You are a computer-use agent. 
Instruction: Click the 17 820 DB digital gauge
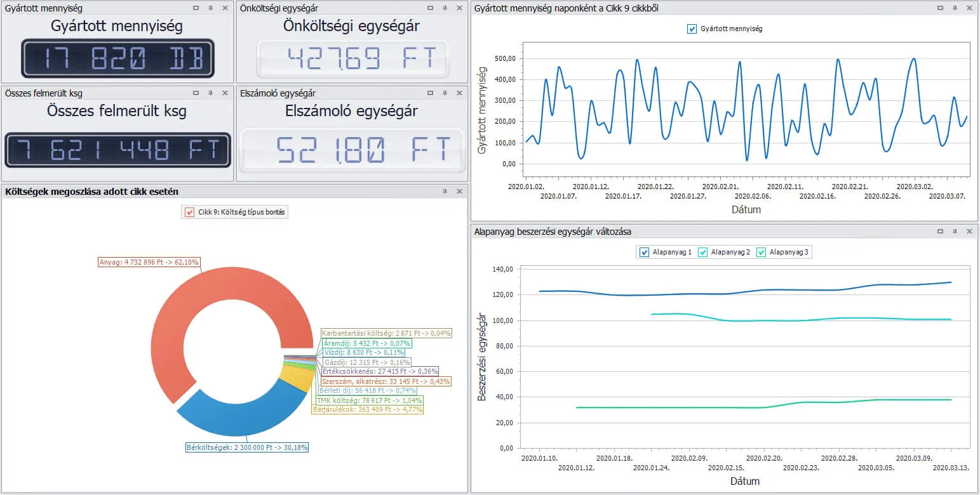click(x=117, y=60)
